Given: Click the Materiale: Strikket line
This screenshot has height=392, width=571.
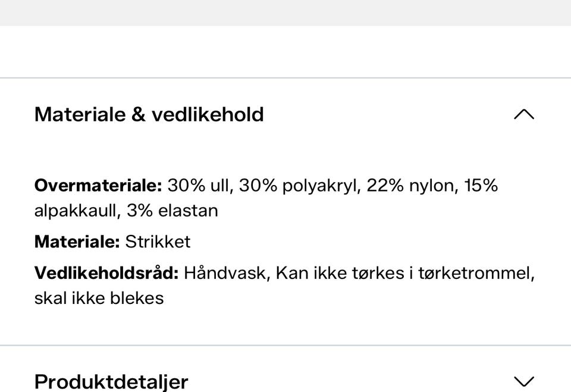Looking at the screenshot, I should (x=113, y=242).
